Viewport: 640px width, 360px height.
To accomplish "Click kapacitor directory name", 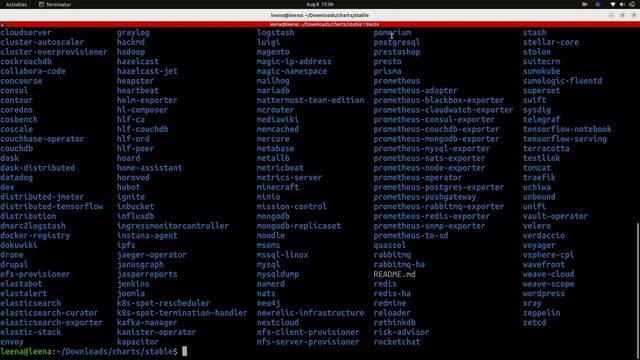I will pos(138,342).
